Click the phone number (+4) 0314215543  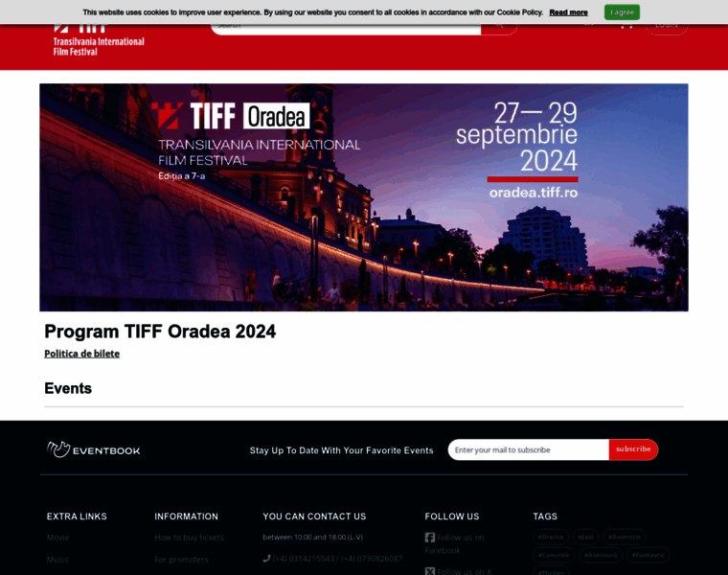304,559
